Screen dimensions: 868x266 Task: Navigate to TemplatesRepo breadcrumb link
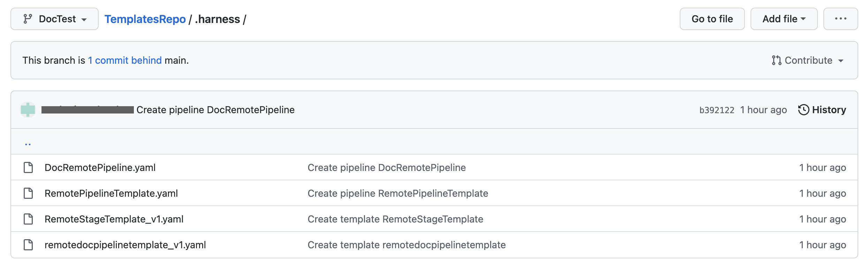coord(145,19)
